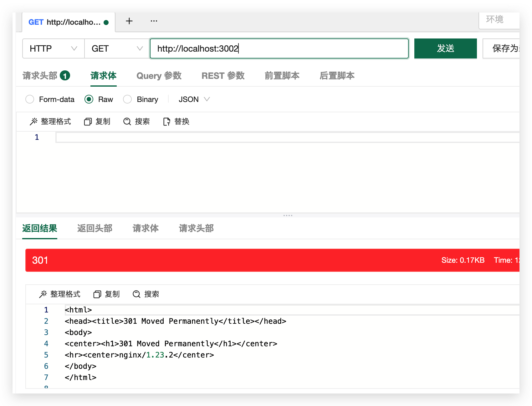Click the 发送 send button
Screen dimensions: 532x406
[x=445, y=48]
